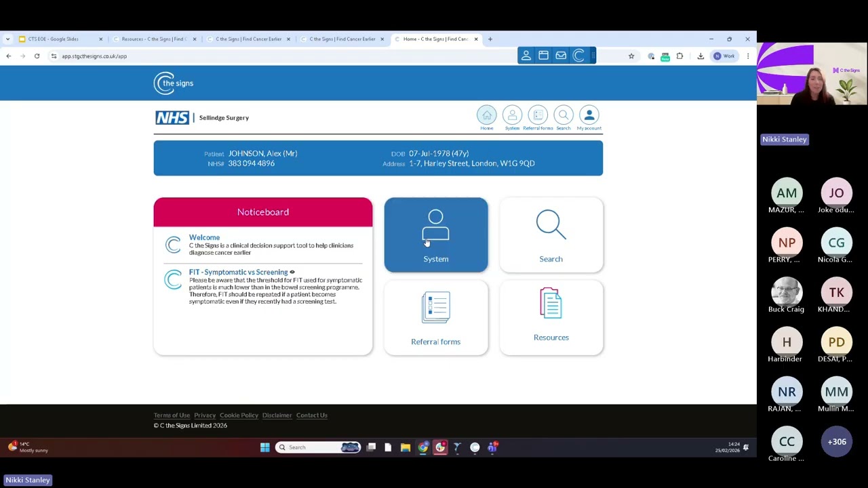The height and width of the screenshot is (488, 868).
Task: Open My account icon in top navigation
Action: (x=589, y=115)
